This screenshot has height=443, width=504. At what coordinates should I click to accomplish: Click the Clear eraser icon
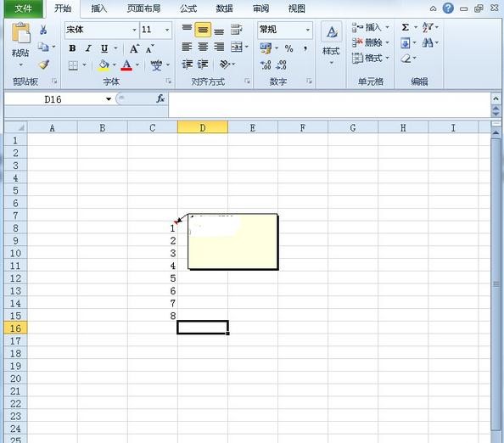pyautogui.click(x=406, y=59)
